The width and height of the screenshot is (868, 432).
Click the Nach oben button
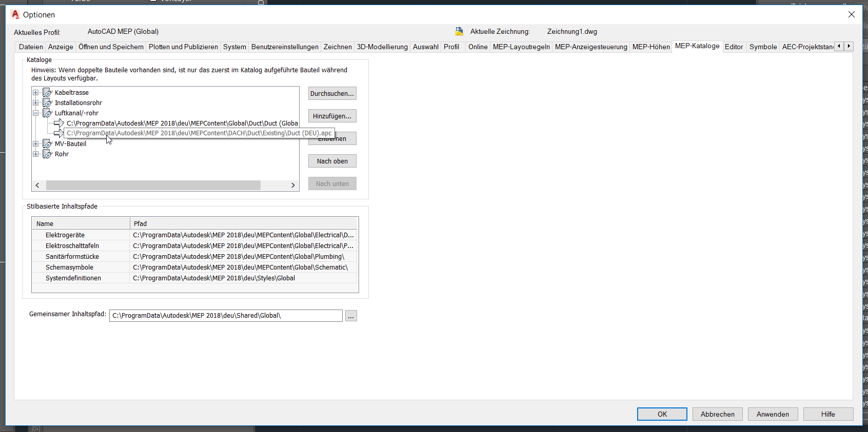[332, 161]
